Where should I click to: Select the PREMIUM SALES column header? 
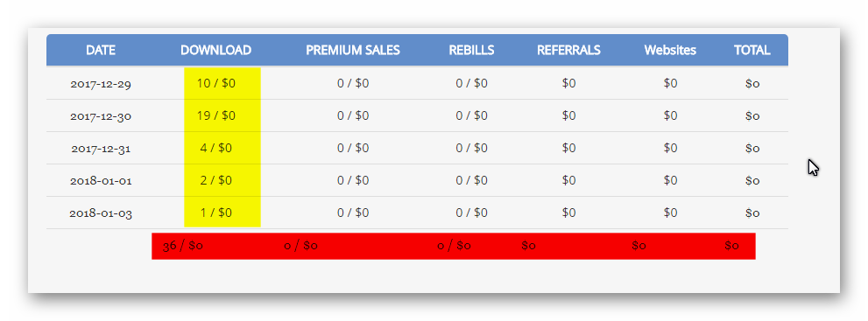353,50
